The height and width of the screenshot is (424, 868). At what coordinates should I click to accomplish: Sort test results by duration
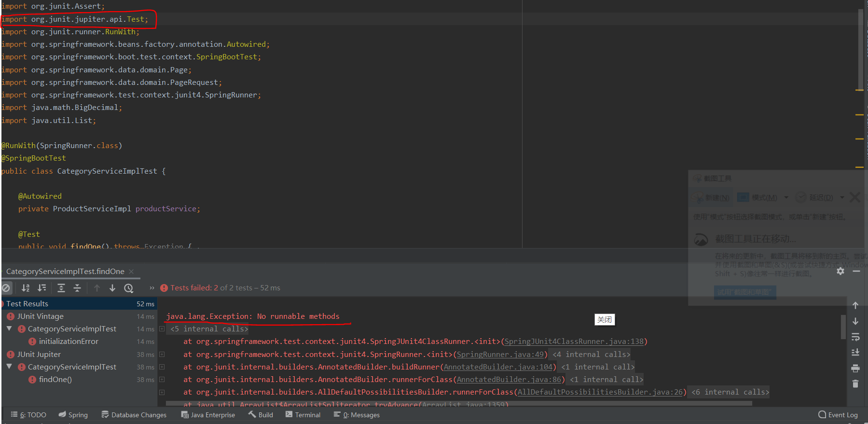tap(42, 288)
